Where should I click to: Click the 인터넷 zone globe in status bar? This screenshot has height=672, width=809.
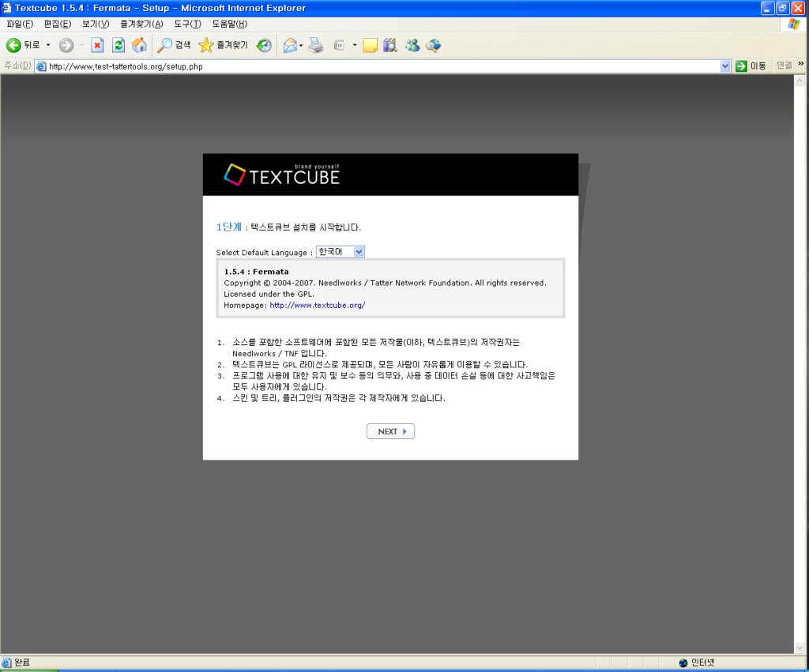(683, 663)
